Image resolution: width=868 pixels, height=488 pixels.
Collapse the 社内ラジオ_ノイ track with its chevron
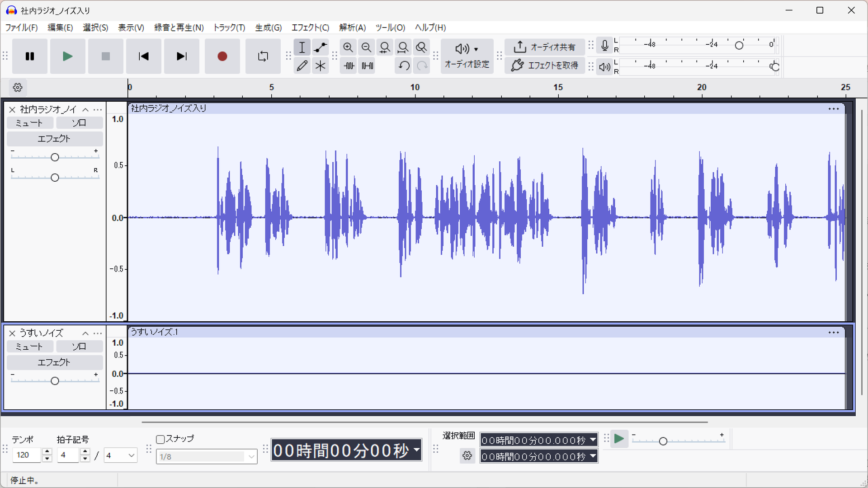85,110
